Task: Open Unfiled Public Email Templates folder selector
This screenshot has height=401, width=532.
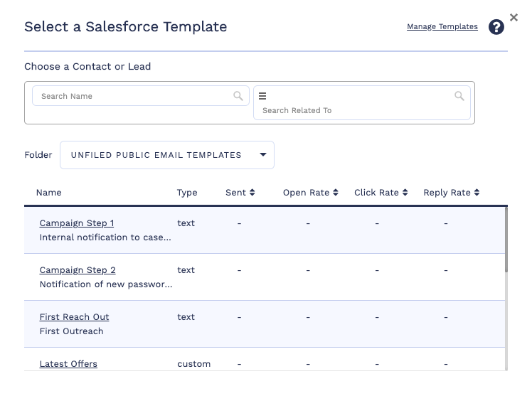Action: click(x=156, y=155)
